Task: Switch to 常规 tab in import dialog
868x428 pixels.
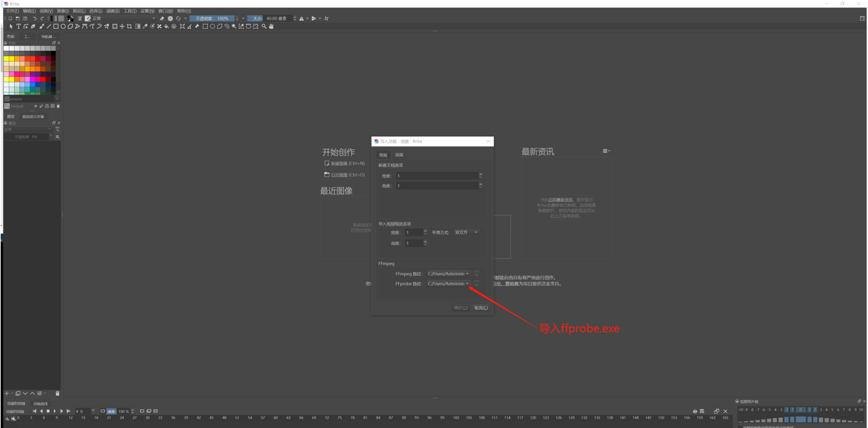Action: 383,155
